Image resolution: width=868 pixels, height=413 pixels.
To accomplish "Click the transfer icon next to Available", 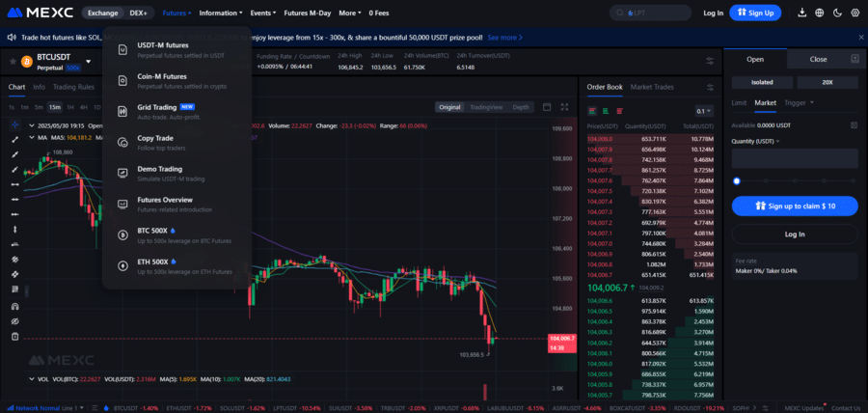I will pos(854,125).
